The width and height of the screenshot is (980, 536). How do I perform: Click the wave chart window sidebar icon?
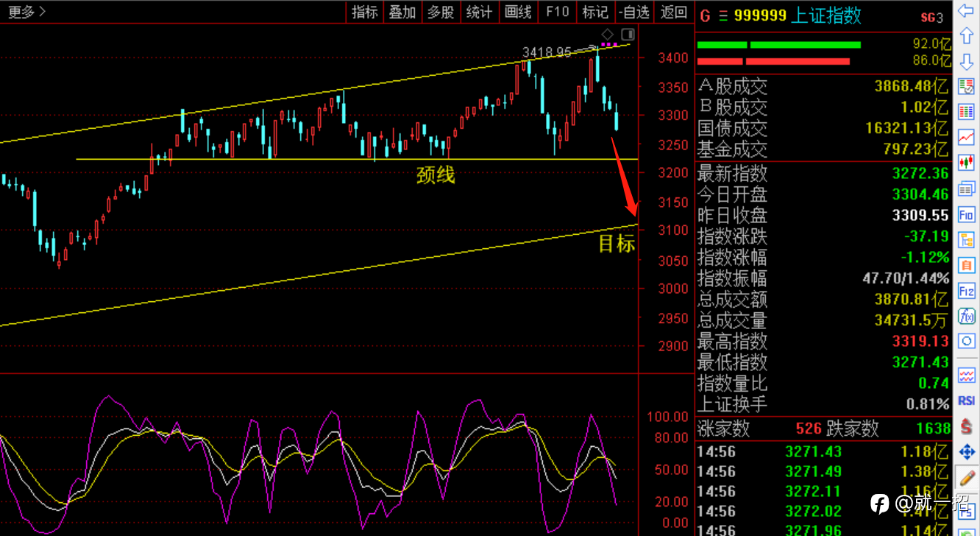point(966,375)
